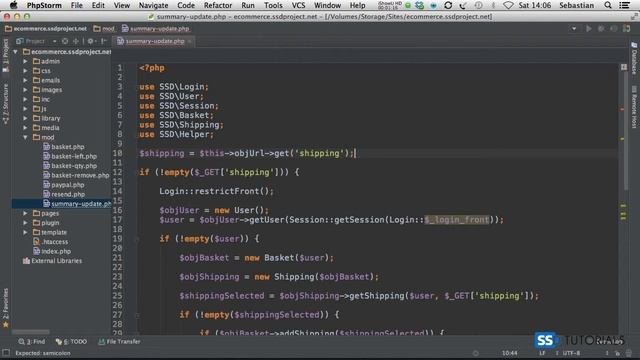The width and height of the screenshot is (640, 360).
Task: Open Spotlight search in menu bar
Action: coord(608,5)
